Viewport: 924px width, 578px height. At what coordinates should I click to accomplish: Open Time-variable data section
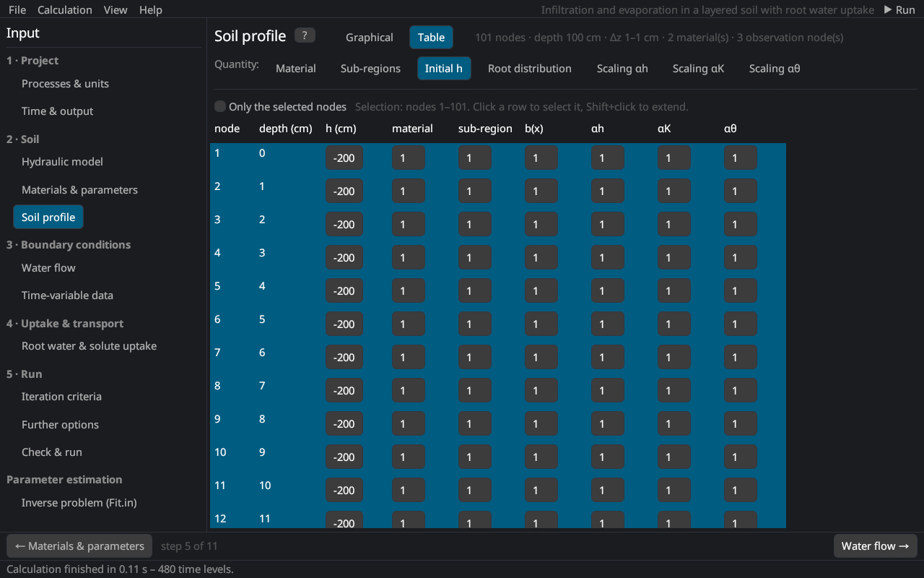[x=67, y=296]
